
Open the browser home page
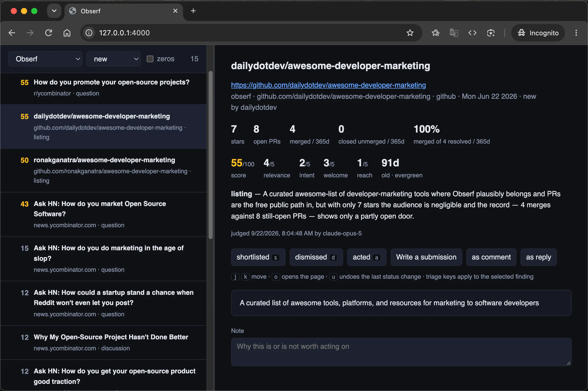coord(67,33)
